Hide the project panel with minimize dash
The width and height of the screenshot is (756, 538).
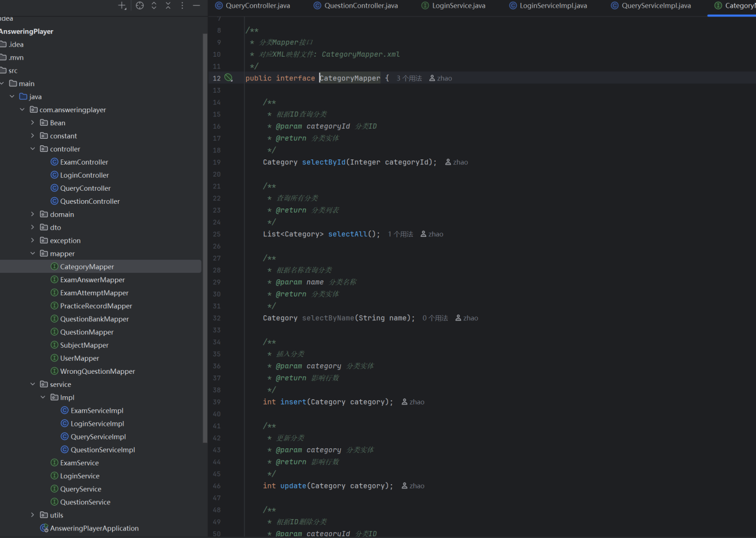(197, 5)
